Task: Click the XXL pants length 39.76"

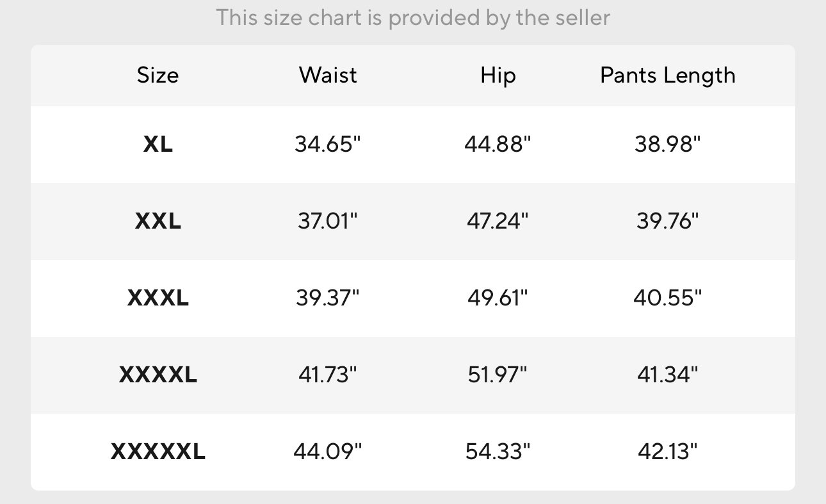Action: click(668, 222)
